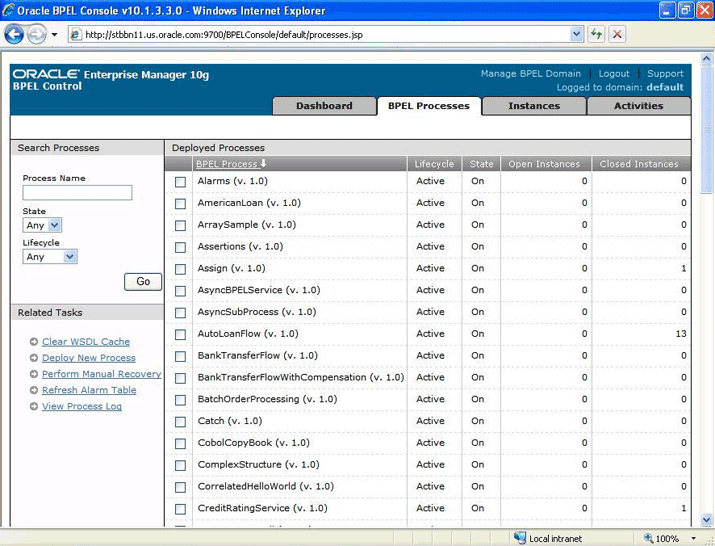
Task: Click the vertical scrollbar thumb
Action: click(x=706, y=130)
